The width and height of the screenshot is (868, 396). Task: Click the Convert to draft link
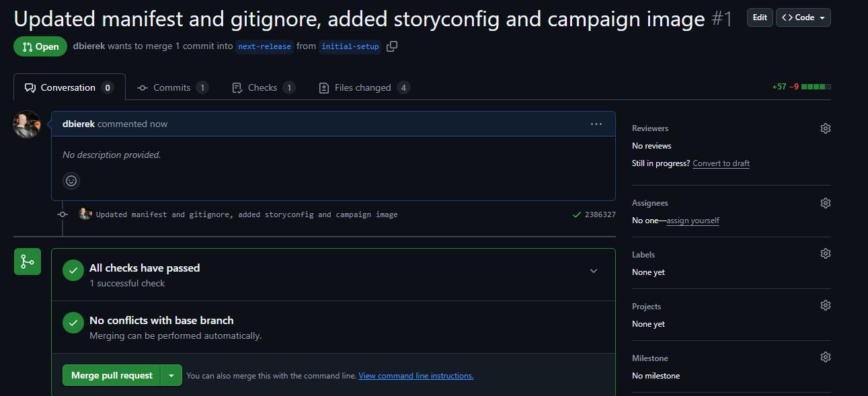click(x=721, y=163)
